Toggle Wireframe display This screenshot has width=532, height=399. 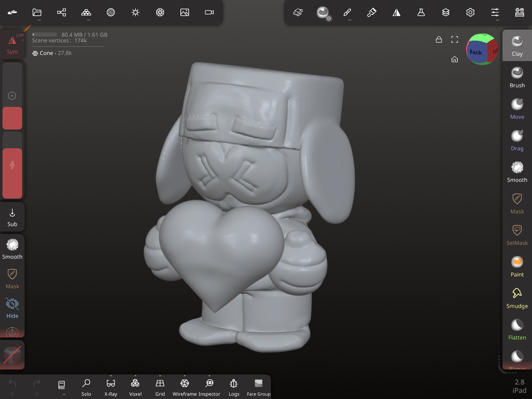(x=185, y=387)
